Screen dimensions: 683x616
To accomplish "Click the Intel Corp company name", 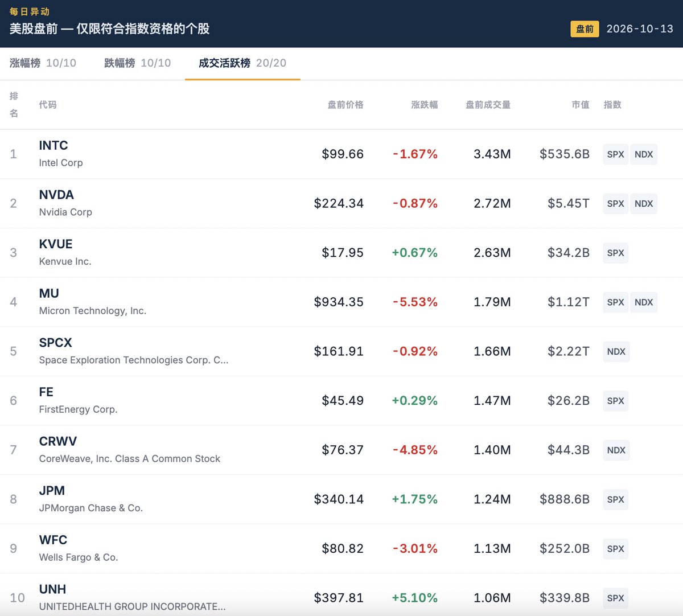I will (61, 163).
